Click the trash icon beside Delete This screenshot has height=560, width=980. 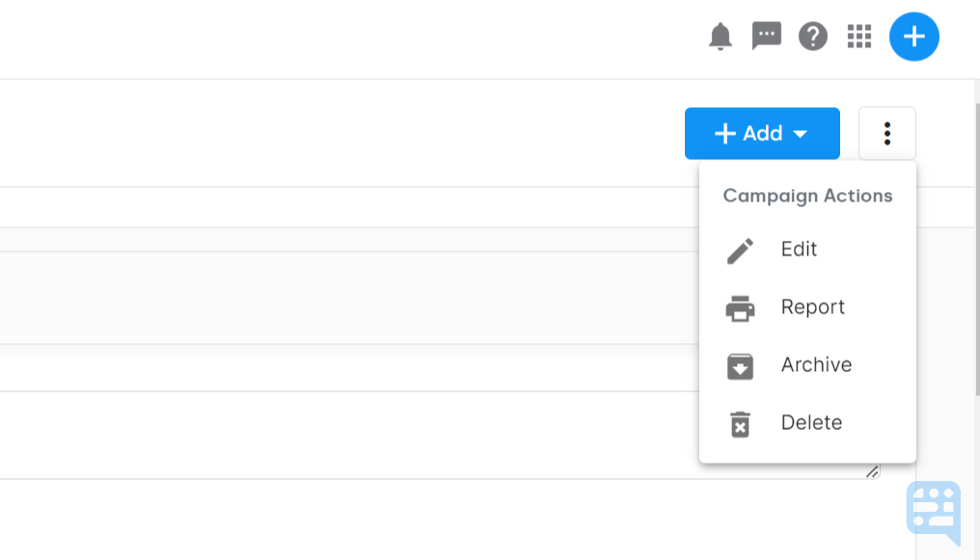click(x=740, y=424)
